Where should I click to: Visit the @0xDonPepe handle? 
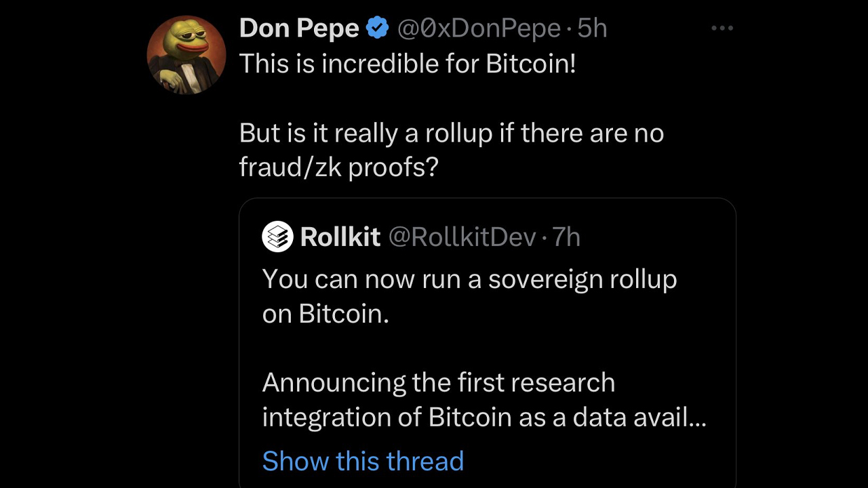(478, 28)
